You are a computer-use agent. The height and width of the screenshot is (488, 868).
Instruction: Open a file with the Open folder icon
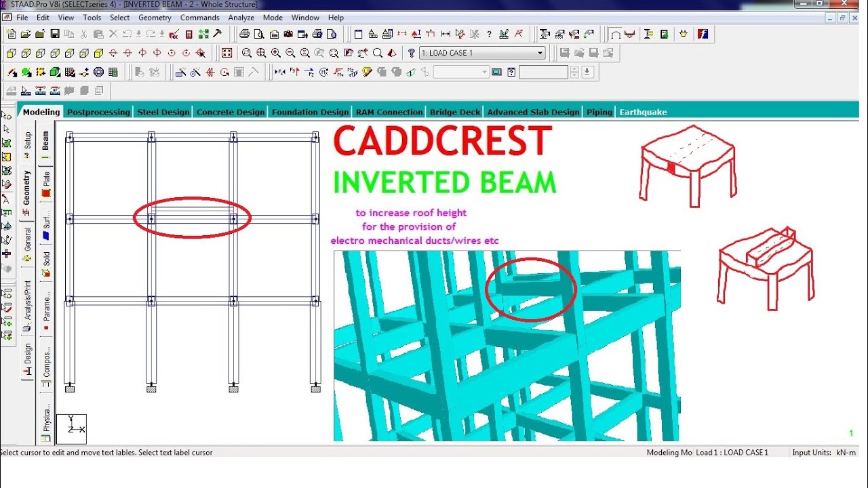26,34
